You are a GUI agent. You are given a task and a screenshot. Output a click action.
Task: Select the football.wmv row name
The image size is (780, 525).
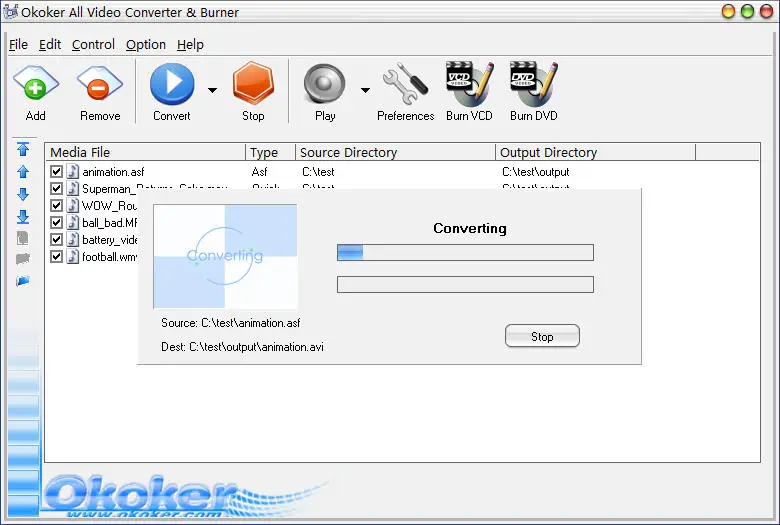[x=109, y=257]
